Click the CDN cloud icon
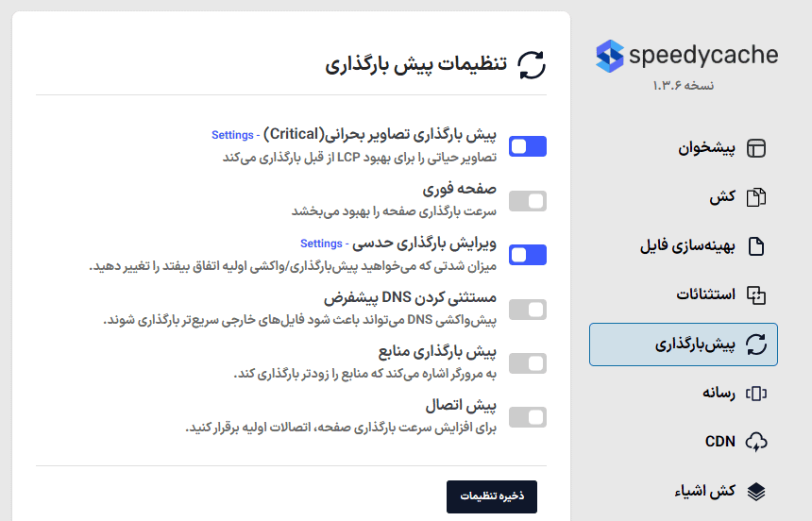Viewport: 812px width, 521px height. click(x=756, y=442)
